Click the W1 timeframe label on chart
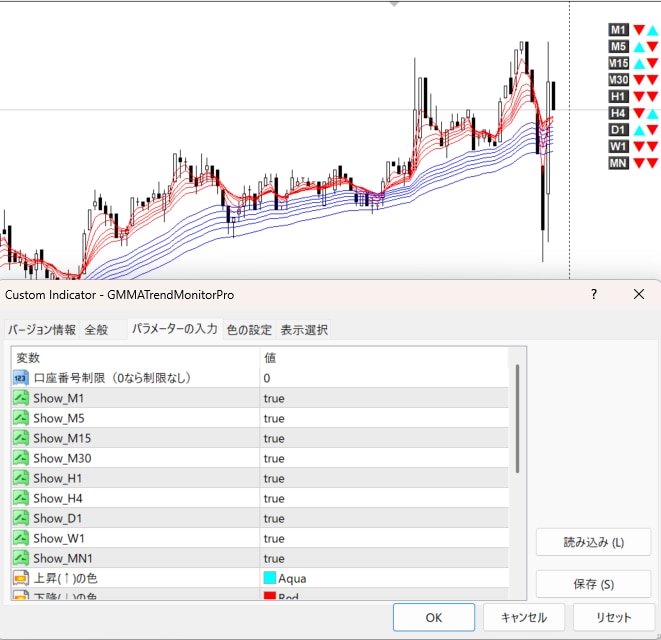This screenshot has width=661, height=640. pos(618,146)
